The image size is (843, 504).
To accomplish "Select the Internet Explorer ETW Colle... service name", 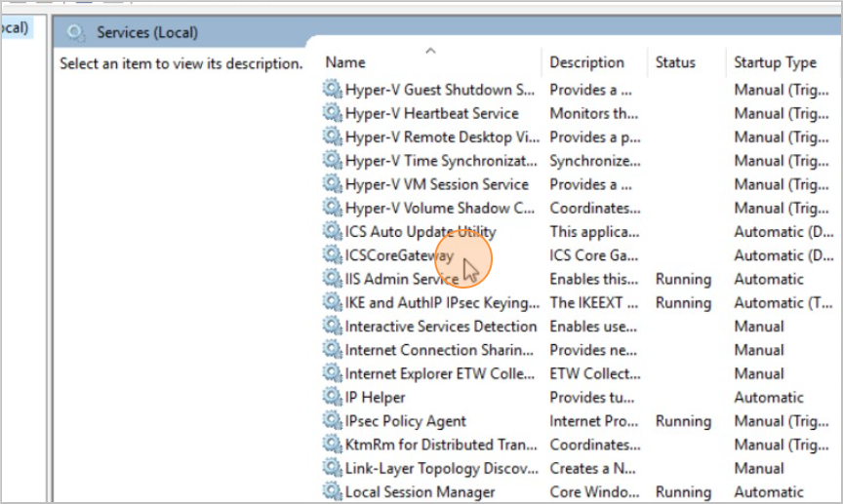I will click(440, 373).
